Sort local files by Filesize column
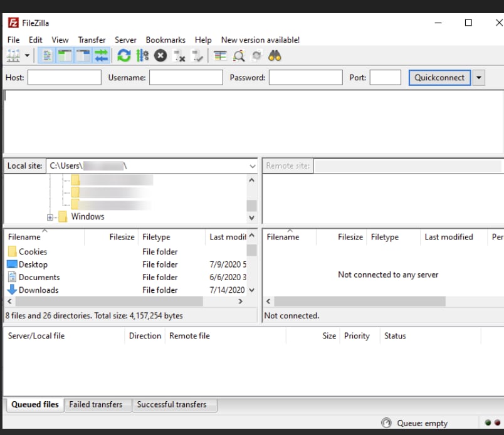The height and width of the screenshot is (435, 504). 111,237
